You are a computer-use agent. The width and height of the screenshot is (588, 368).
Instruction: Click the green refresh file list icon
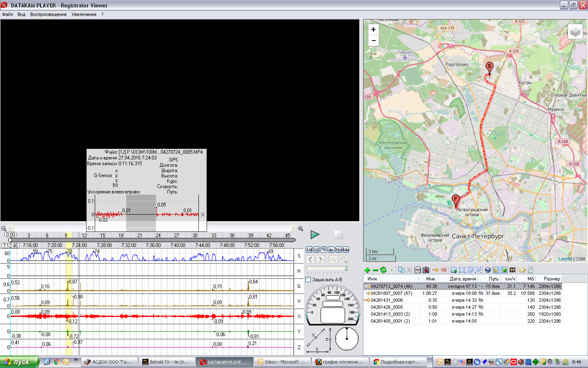pos(383,270)
